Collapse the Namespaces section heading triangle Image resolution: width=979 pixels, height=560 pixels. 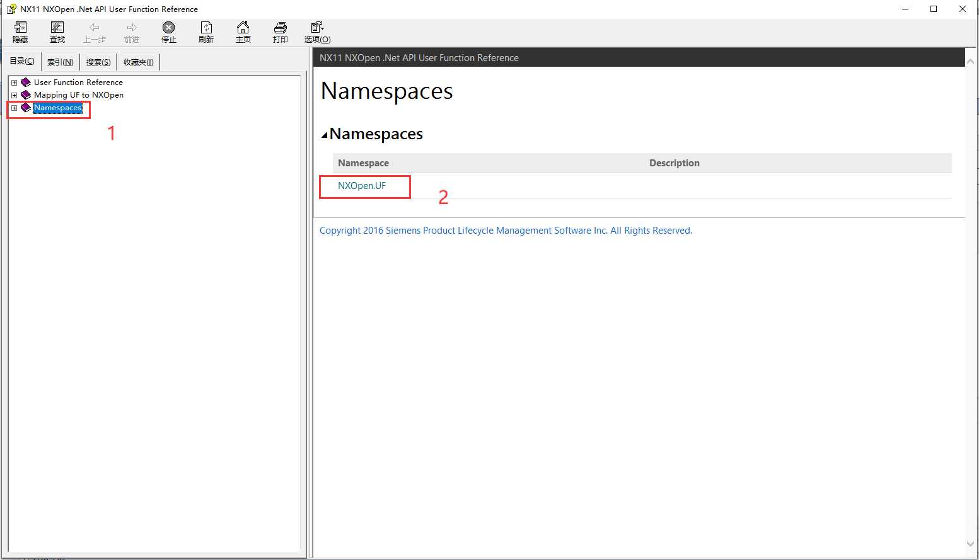point(324,135)
